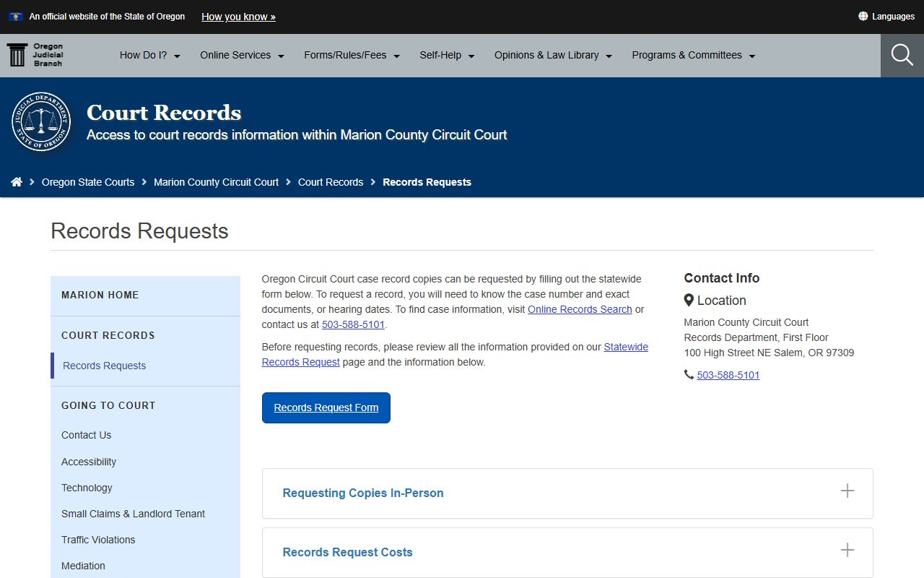The width and height of the screenshot is (924, 578).
Task: Click the Languages selector text
Action: click(893, 17)
